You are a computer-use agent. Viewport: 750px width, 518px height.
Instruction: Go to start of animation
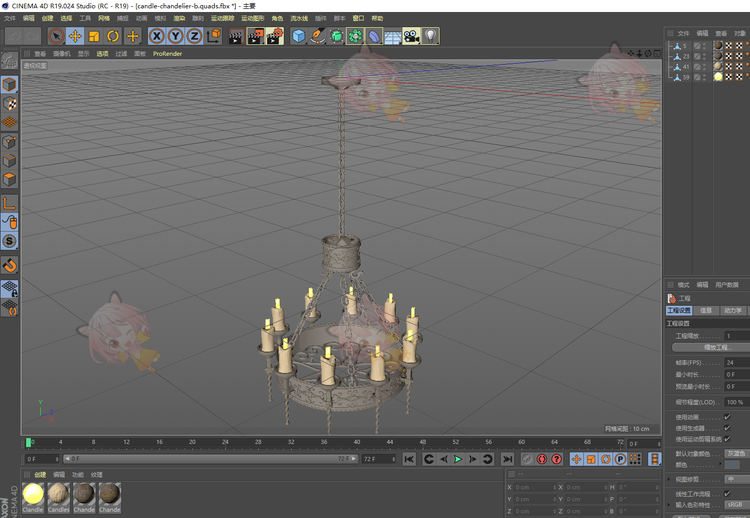click(x=409, y=459)
